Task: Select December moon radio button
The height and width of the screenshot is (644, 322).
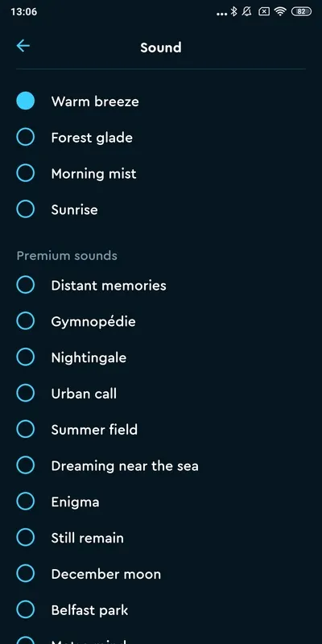Action: click(26, 574)
